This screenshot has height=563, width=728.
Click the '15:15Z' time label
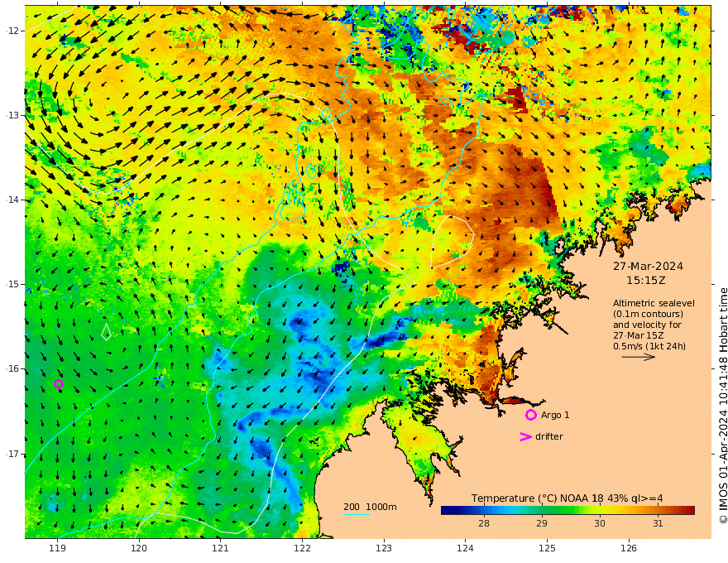[646, 281]
